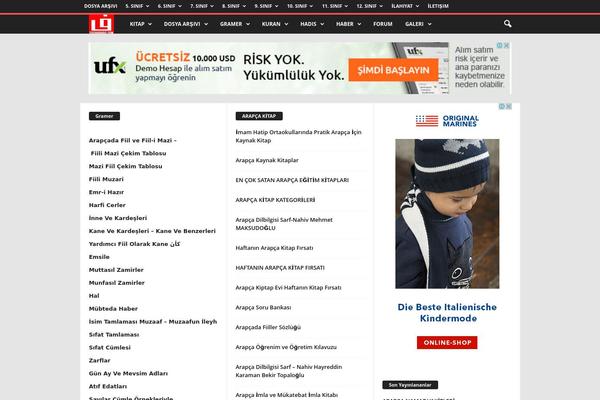Open the 10. SINIF top menu
This screenshot has height=400, width=600.
pos(300,6)
